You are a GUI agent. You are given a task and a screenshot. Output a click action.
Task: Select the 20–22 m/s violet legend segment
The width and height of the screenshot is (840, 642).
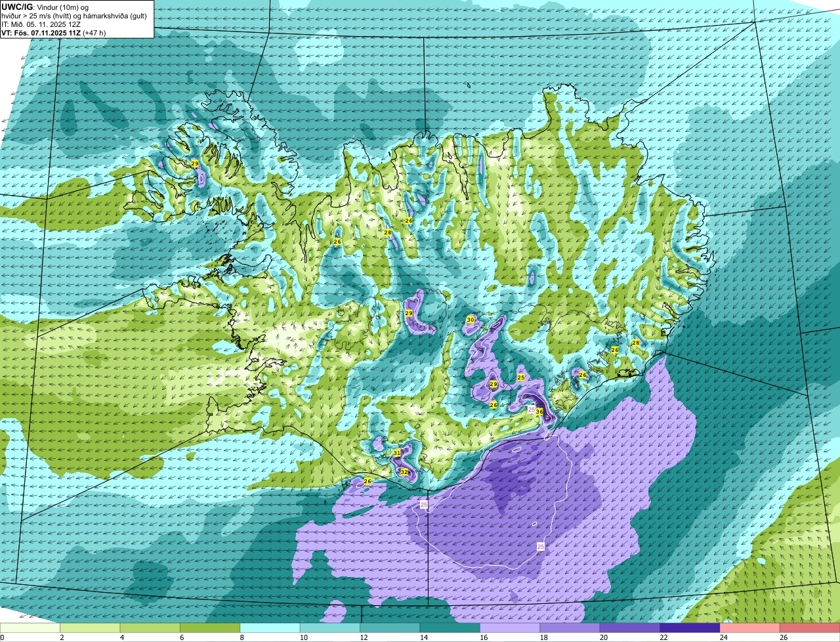pyautogui.click(x=630, y=628)
